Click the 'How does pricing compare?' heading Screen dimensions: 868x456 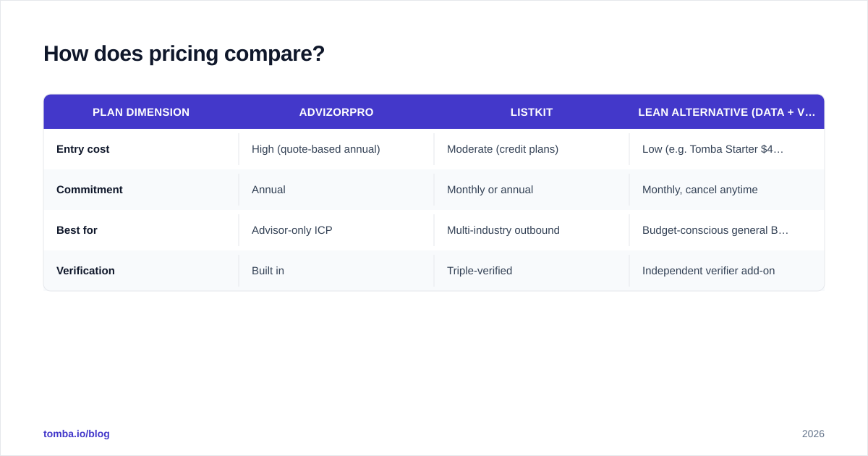(x=184, y=54)
